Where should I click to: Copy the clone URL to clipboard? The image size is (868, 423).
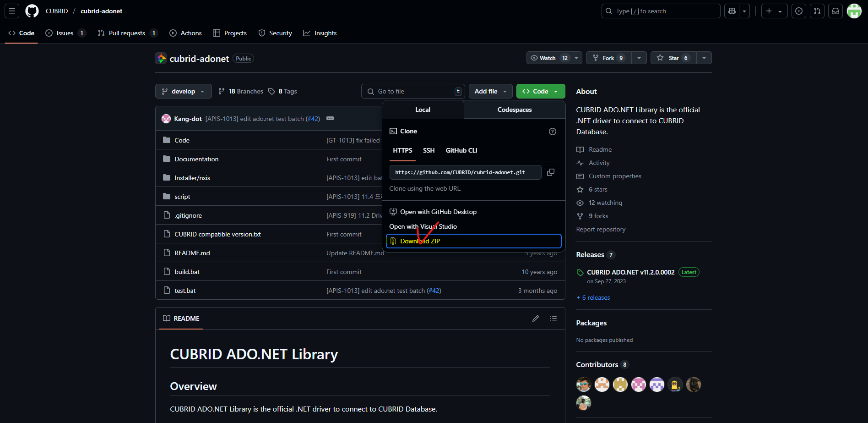click(551, 172)
